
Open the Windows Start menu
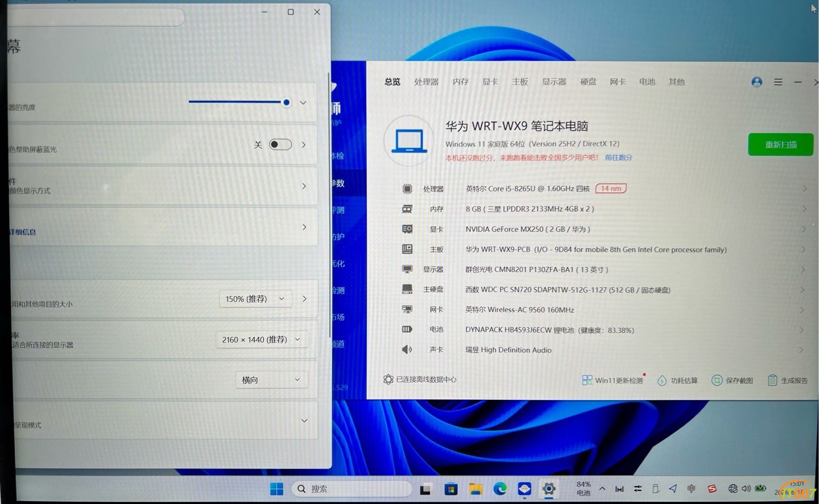point(276,489)
